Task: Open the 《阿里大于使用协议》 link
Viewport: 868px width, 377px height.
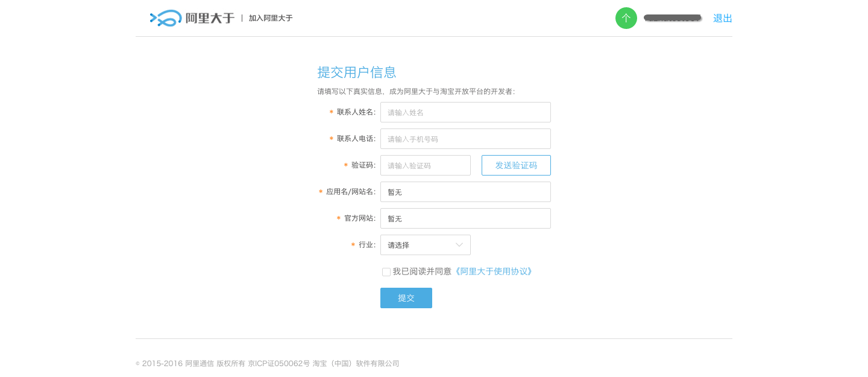Action: pyautogui.click(x=494, y=271)
